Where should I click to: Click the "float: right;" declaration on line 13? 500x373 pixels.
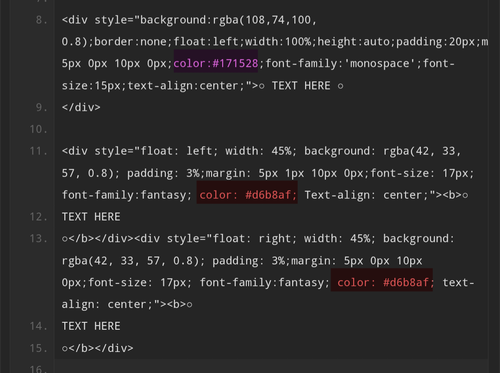255,239
